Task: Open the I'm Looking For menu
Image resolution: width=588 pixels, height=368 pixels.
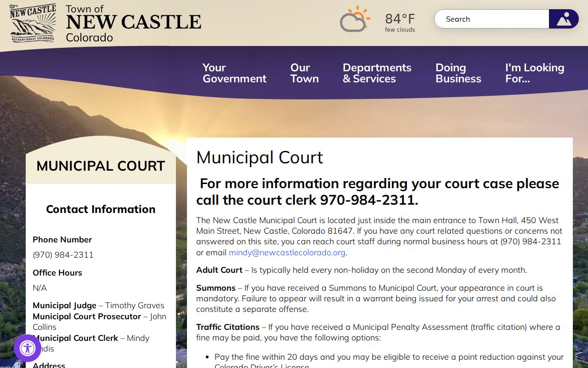Action: pyautogui.click(x=535, y=73)
